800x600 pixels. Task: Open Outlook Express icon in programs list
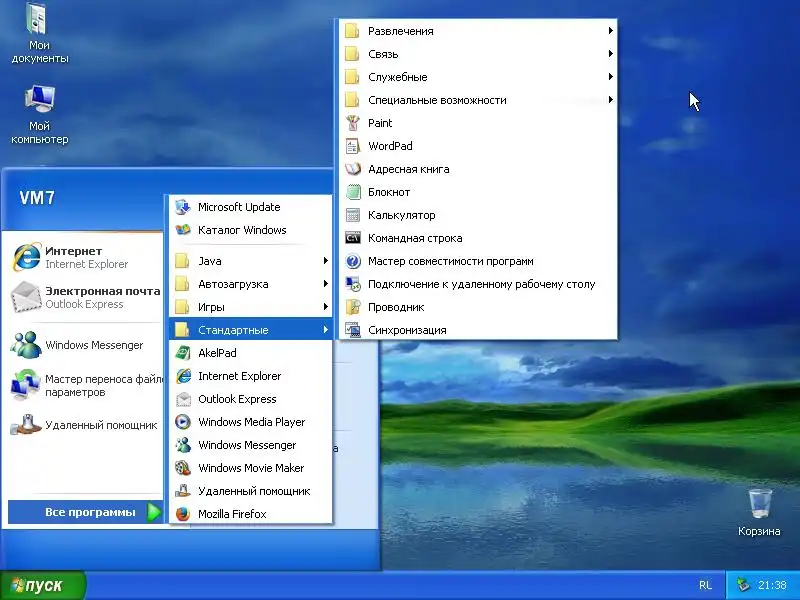click(x=183, y=399)
